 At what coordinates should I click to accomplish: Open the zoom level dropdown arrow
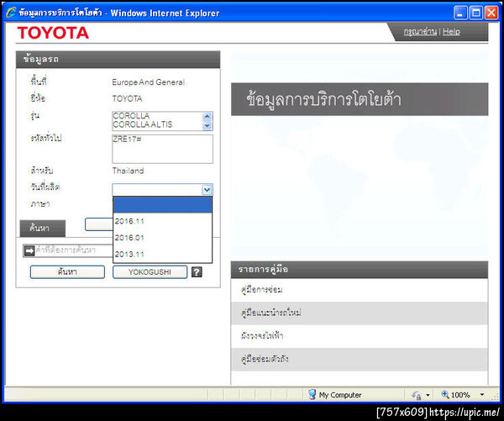pyautogui.click(x=482, y=395)
